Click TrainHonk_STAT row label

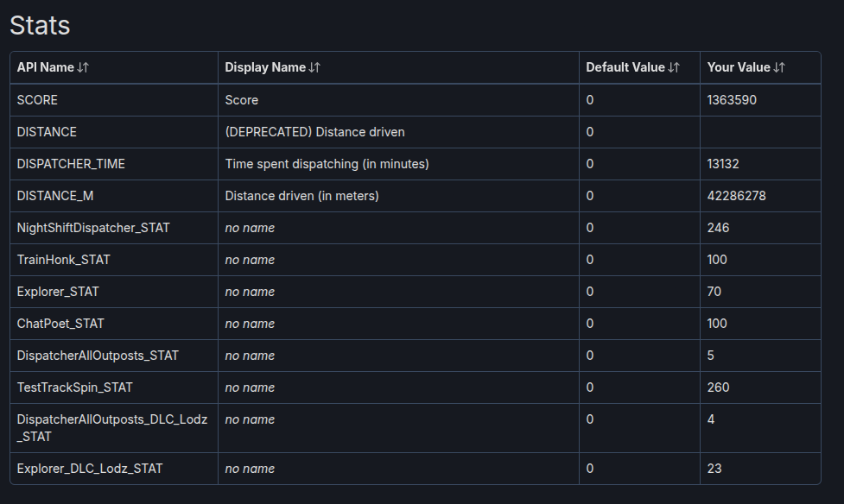click(64, 260)
